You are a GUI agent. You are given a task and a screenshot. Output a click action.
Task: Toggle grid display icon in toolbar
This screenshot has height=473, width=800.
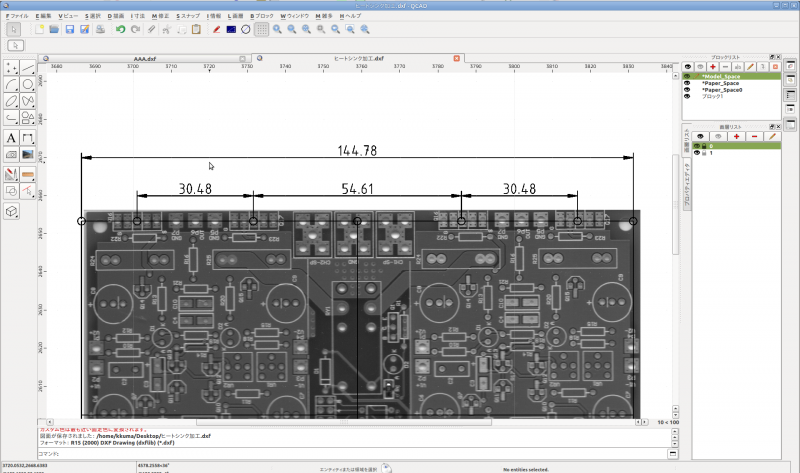pos(261,29)
